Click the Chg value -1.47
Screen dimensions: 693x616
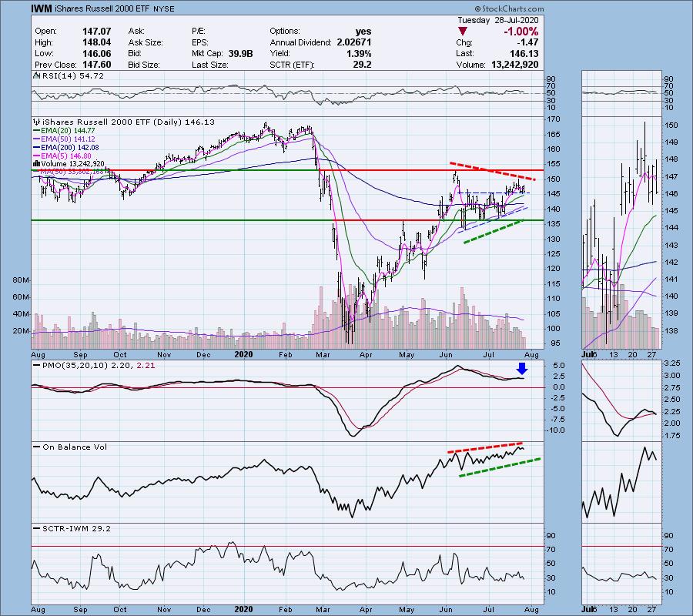(x=527, y=42)
